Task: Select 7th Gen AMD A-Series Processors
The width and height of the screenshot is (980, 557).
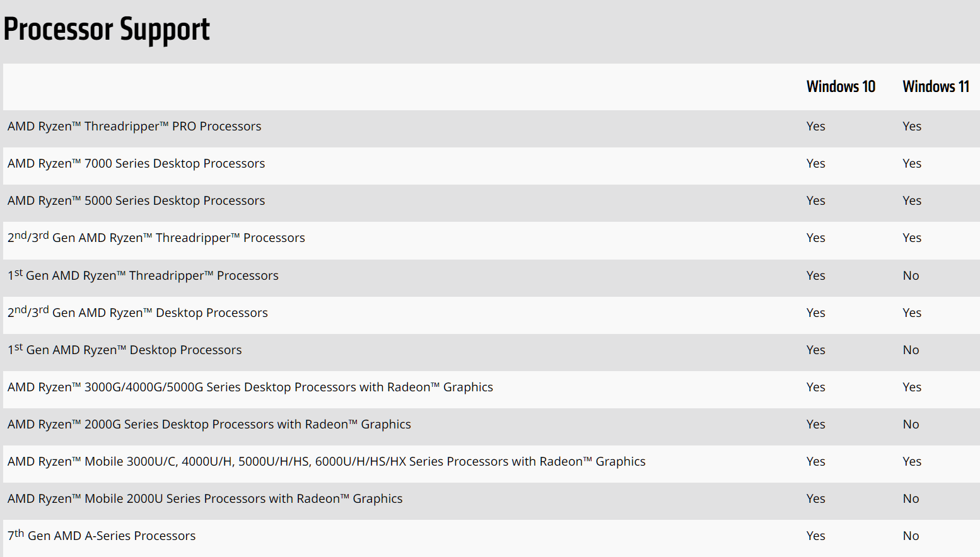Action: click(102, 535)
